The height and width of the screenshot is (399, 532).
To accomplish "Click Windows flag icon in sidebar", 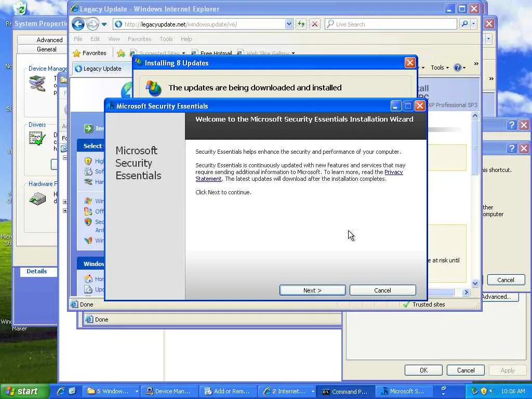I will [88, 201].
